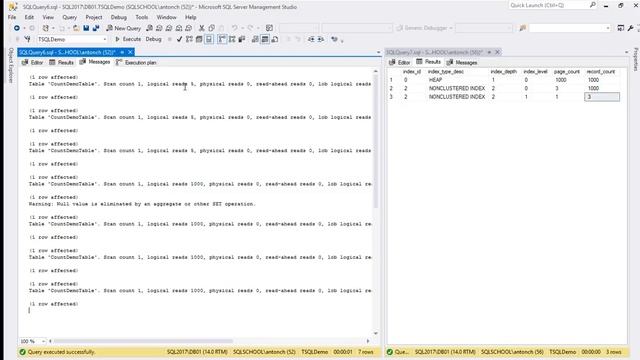Switch to right pane Messages tab
The height and width of the screenshot is (360, 640).
tap(462, 62)
